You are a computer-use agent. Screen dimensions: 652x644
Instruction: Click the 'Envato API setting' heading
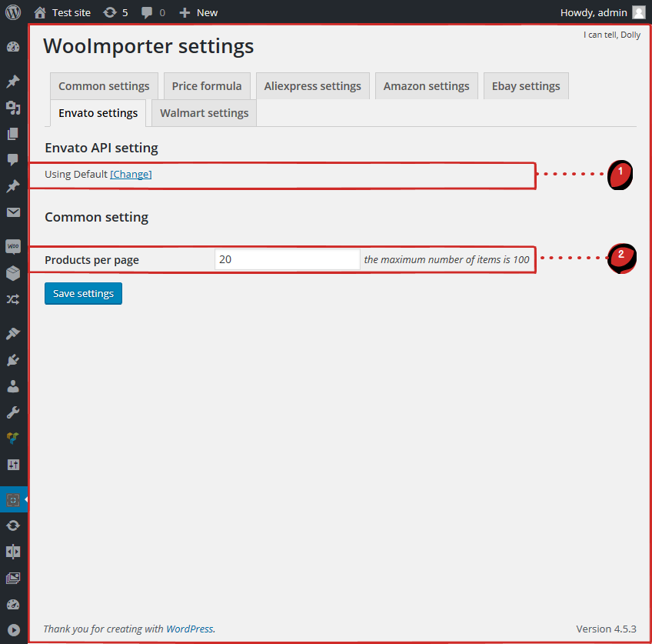tap(101, 148)
